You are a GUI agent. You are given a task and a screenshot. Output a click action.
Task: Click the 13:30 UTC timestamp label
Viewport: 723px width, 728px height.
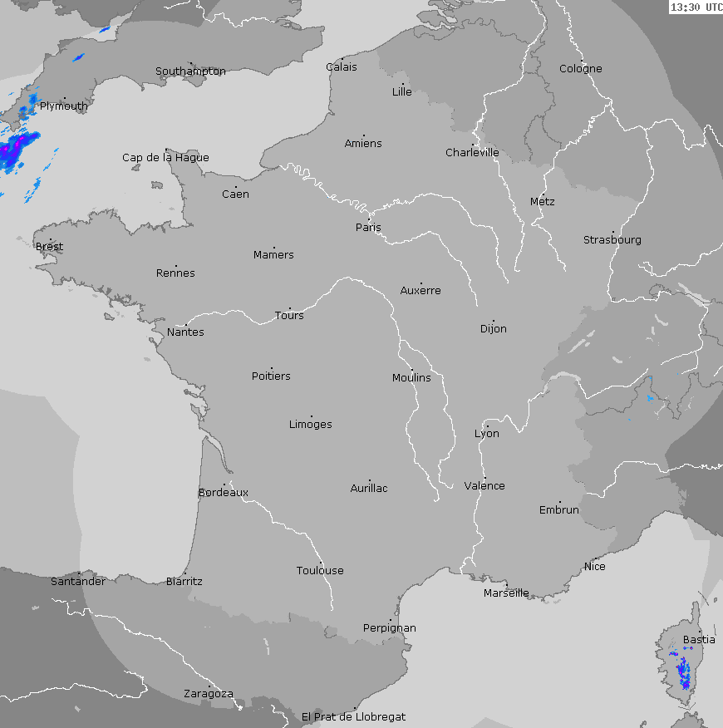[696, 7]
